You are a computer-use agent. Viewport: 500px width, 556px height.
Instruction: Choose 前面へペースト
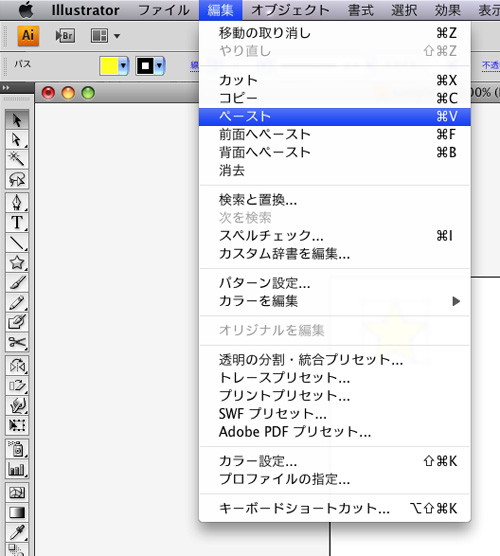pyautogui.click(x=335, y=134)
